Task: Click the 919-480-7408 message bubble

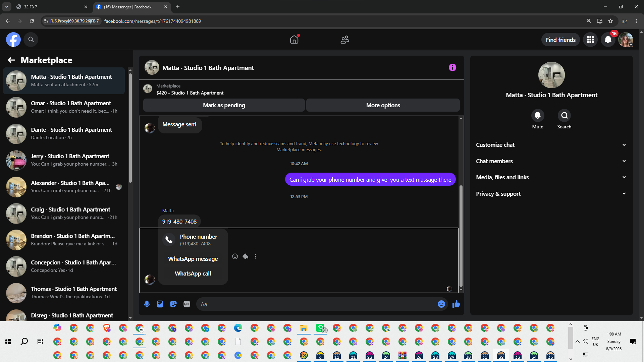Action: click(179, 222)
